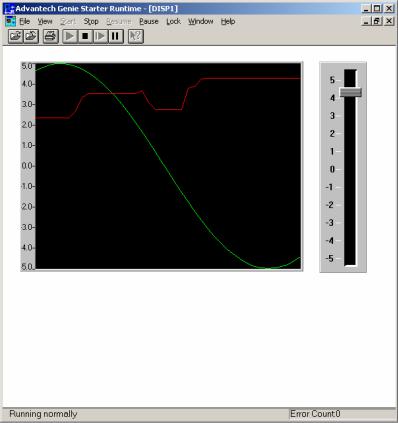Viewport: 398px width, 423px height.
Task: Click the DISP1 document icon in menu bar
Action: click(x=10, y=21)
